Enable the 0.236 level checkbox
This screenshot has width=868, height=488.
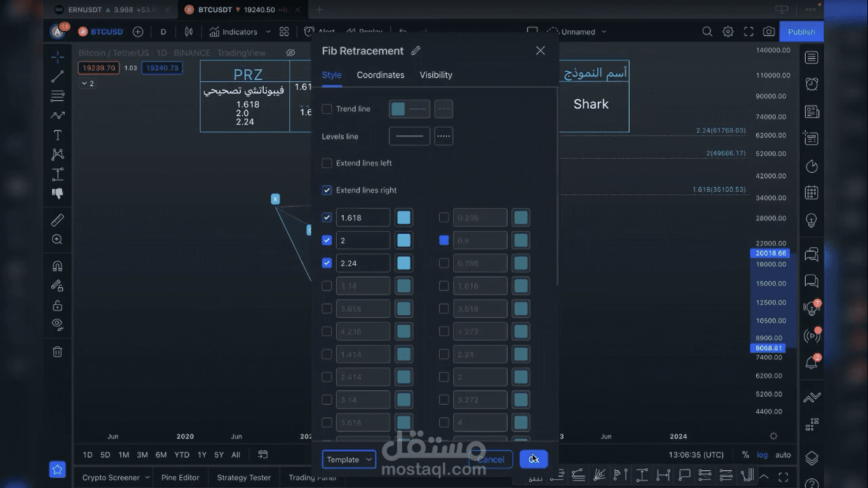coord(444,217)
